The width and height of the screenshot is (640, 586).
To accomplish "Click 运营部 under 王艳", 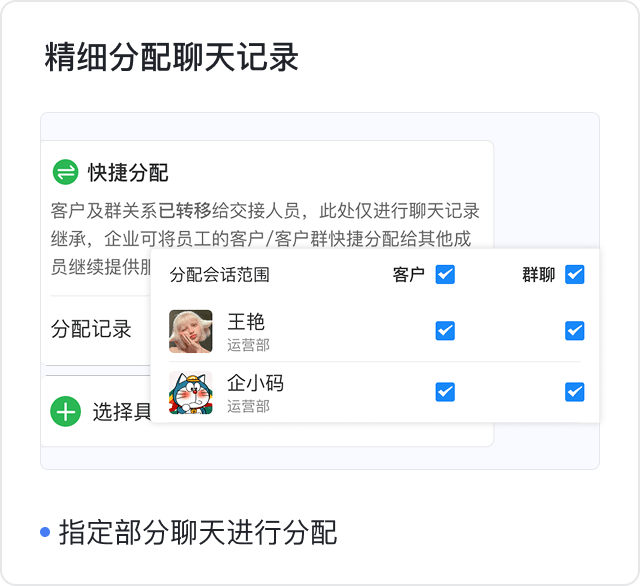I will coord(248,346).
